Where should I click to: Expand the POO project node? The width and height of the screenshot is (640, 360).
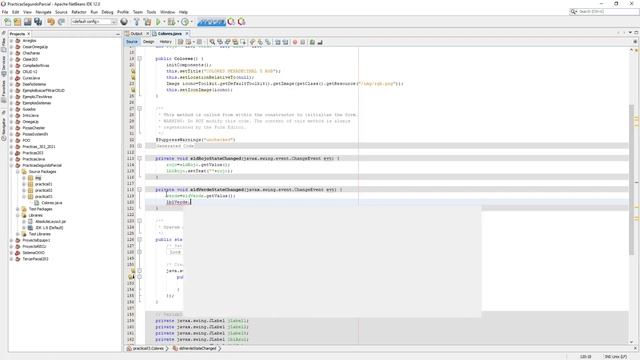click(x=11, y=140)
